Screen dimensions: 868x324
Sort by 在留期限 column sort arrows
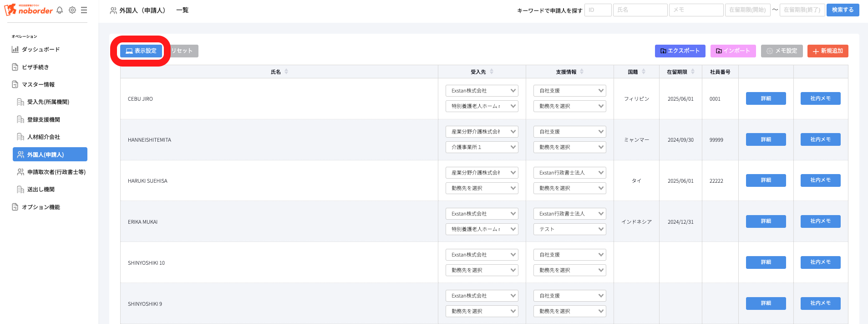(693, 72)
